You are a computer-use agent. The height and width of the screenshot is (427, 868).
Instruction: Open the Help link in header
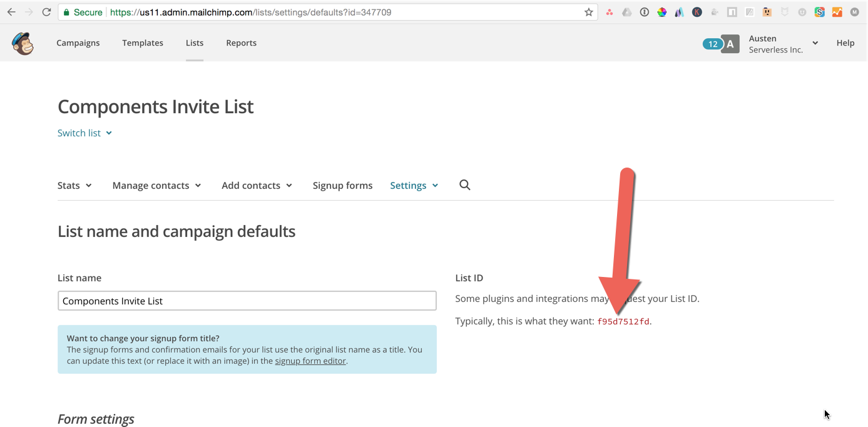point(845,43)
